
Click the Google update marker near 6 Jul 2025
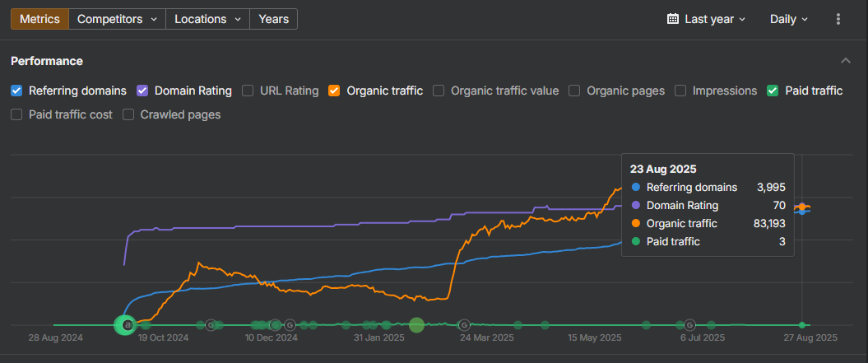689,325
